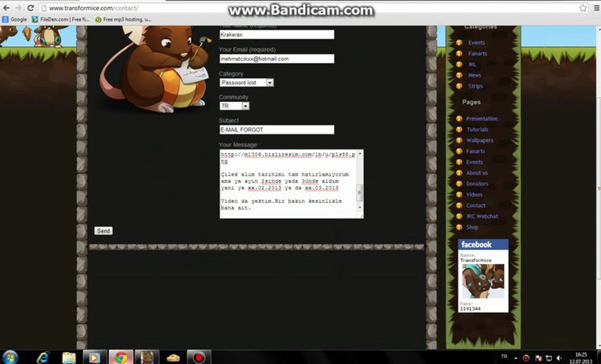Click inside the Your Message text area
The height and width of the screenshot is (364, 601).
(288, 184)
